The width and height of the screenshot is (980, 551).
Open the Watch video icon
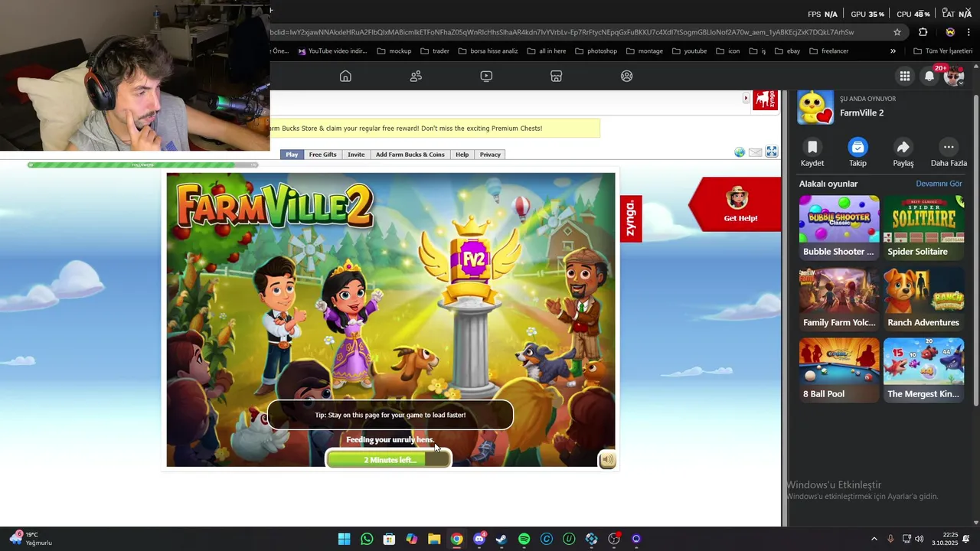(x=486, y=76)
